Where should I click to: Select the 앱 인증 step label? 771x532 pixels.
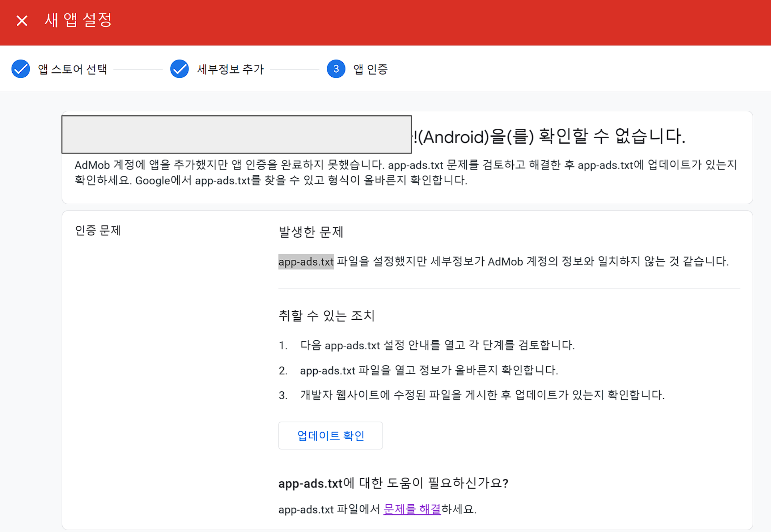pos(370,69)
